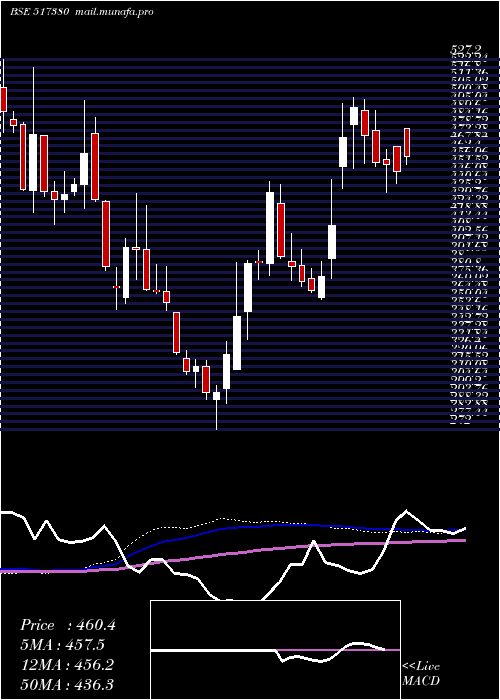The height and width of the screenshot is (700, 500).
Task: Click the 'mail.munafa.pro' watermark label
Action: click(x=113, y=12)
